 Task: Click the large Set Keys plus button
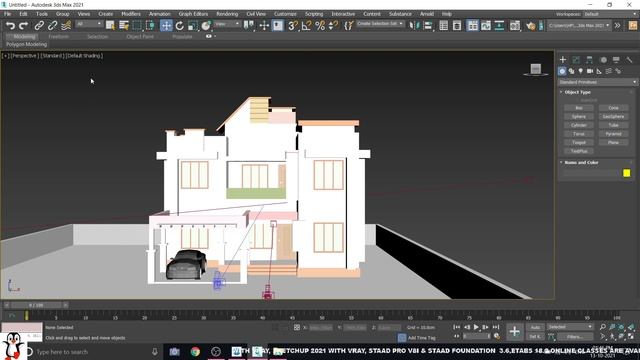[x=515, y=331]
